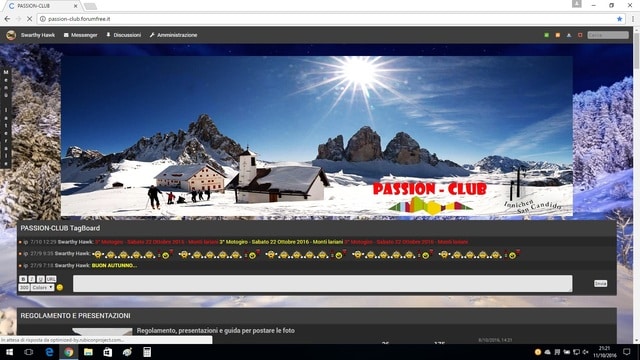Open the Discussioni menu

[124, 35]
